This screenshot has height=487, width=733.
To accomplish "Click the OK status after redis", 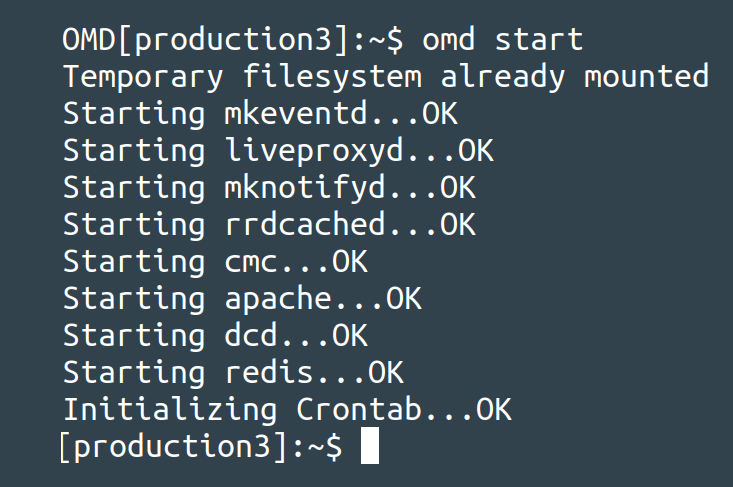I will coord(386,373).
